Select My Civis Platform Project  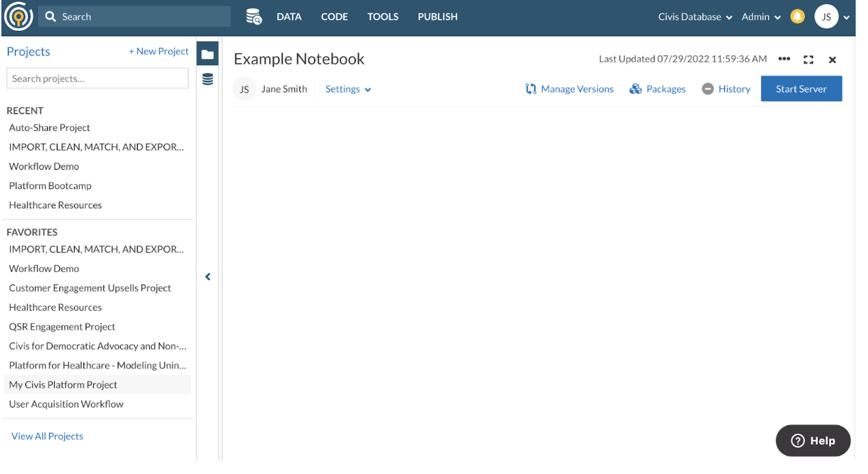(97, 385)
